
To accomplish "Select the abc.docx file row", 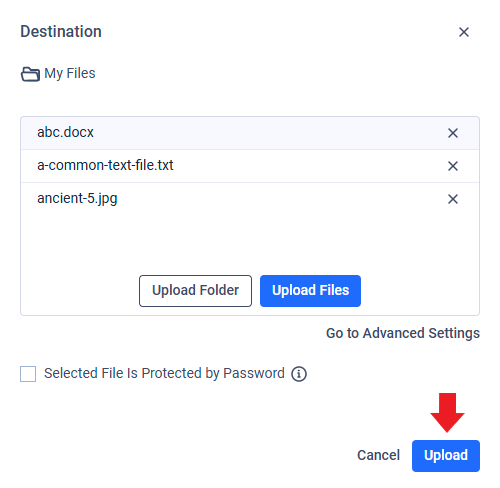I will [x=250, y=133].
